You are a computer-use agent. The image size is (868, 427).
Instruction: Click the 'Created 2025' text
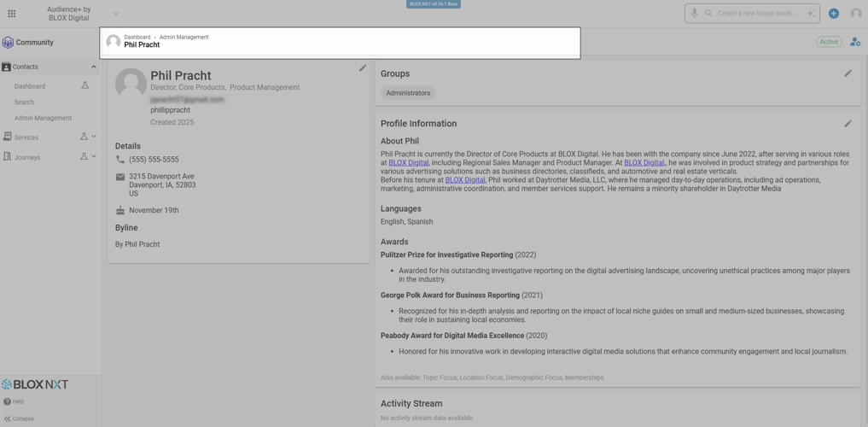coord(172,122)
